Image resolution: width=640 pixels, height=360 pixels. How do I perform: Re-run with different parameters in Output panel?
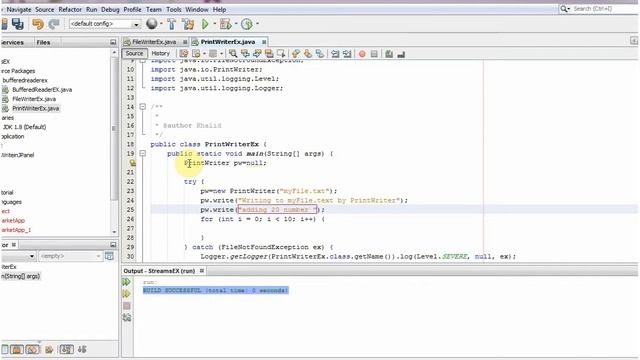pyautogui.click(x=127, y=294)
